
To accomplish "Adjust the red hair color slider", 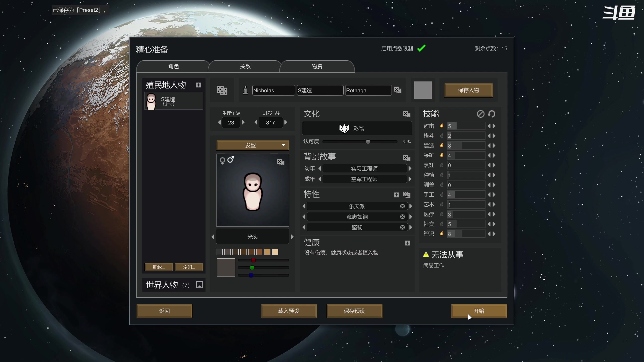I will click(x=264, y=260).
